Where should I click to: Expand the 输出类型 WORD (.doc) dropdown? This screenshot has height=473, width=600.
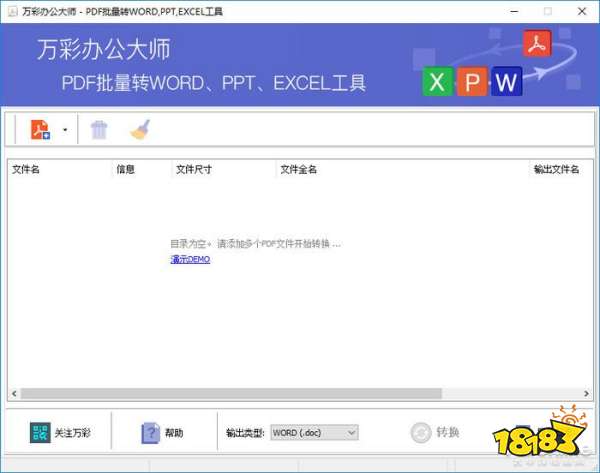point(314,433)
